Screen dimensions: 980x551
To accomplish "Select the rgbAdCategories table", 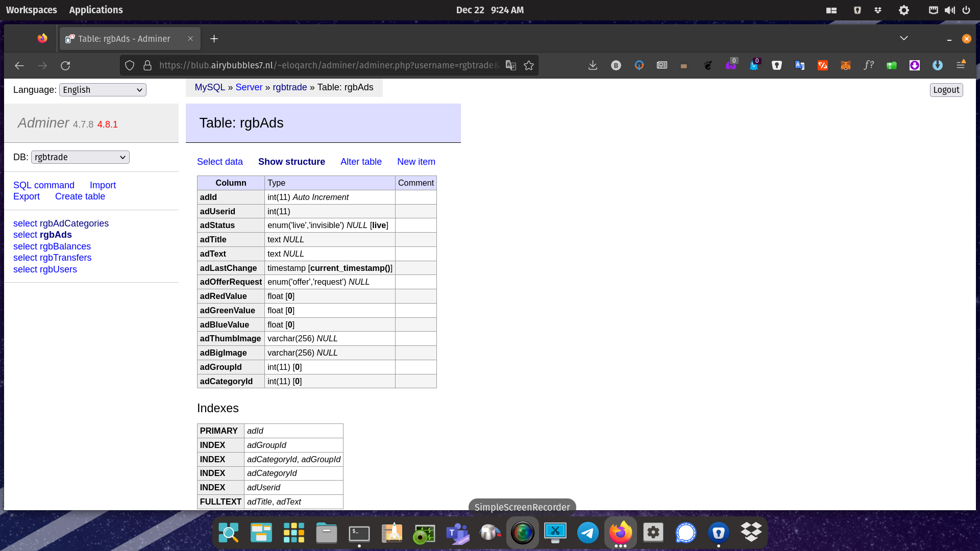I will click(x=74, y=223).
